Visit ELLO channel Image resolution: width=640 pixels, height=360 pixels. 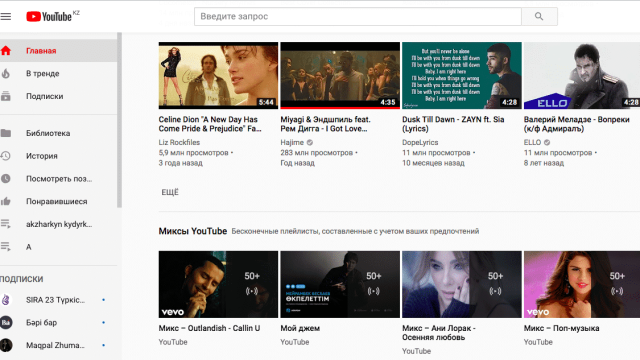(532, 142)
